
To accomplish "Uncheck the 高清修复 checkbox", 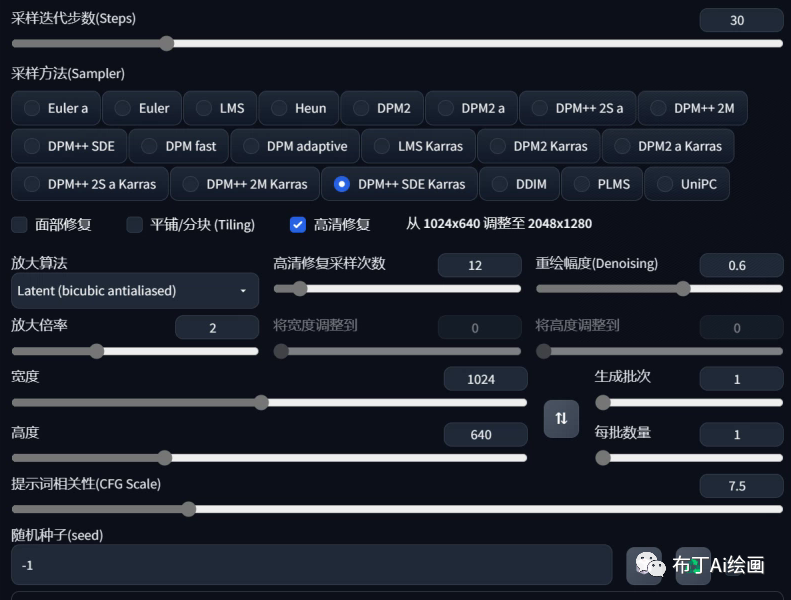I will pyautogui.click(x=298, y=225).
